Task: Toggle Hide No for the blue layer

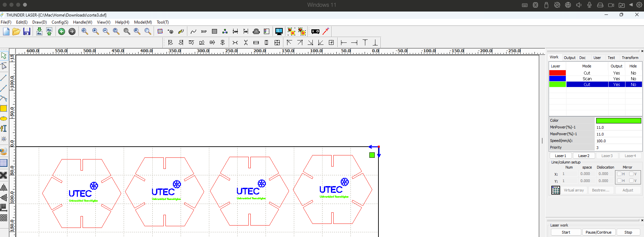Action: tap(634, 79)
